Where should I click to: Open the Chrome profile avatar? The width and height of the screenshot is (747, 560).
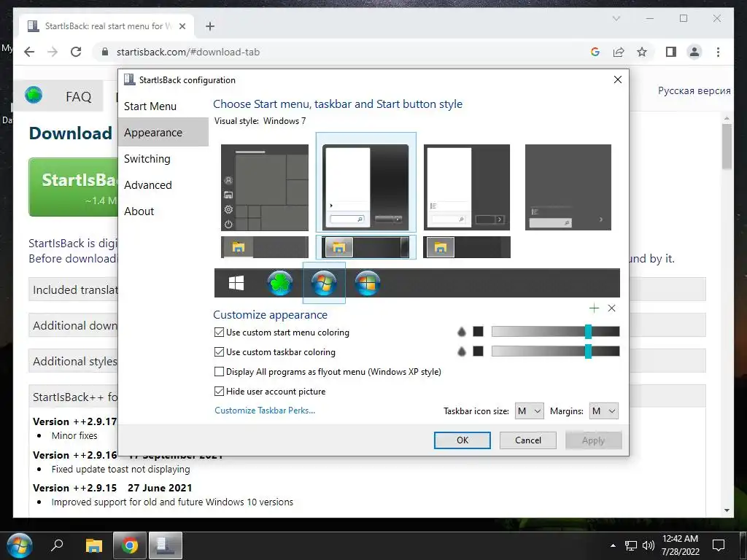(694, 52)
